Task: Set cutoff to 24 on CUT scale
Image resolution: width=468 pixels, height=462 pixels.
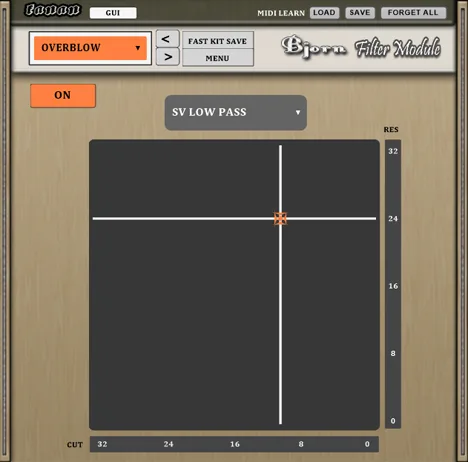Action: (168, 444)
